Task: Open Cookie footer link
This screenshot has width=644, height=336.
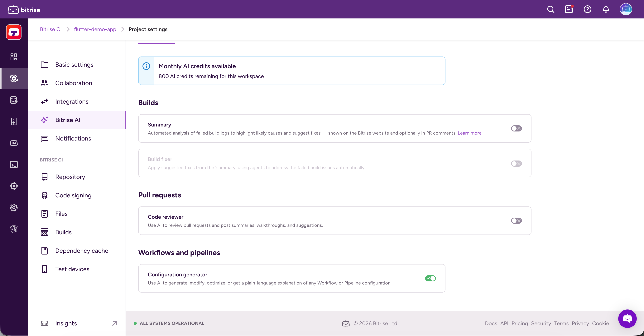Action: pyautogui.click(x=600, y=323)
